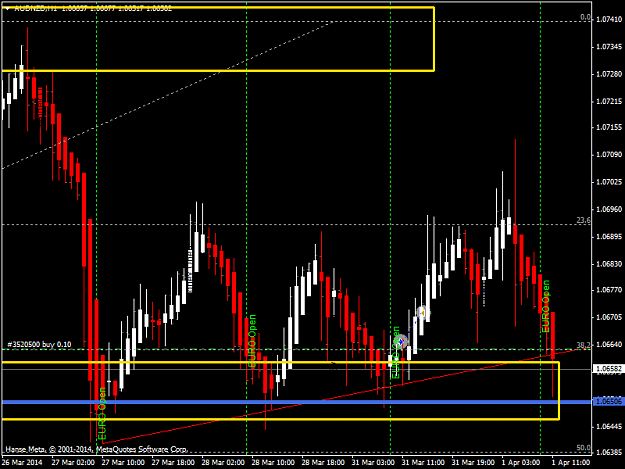Open the chart menu triangle beside AUDNZD,H1
Image resolution: width=625 pixels, height=469 pixels.
(7, 8)
